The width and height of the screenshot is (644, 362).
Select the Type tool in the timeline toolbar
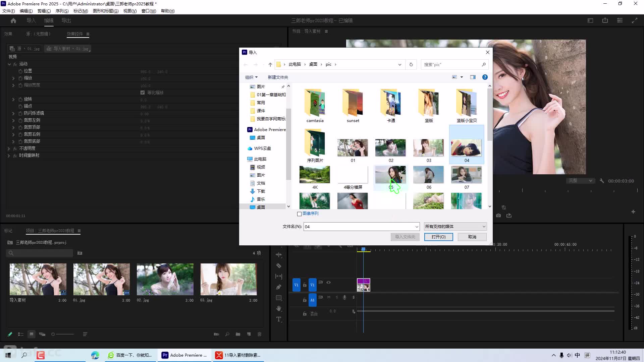[279, 319]
